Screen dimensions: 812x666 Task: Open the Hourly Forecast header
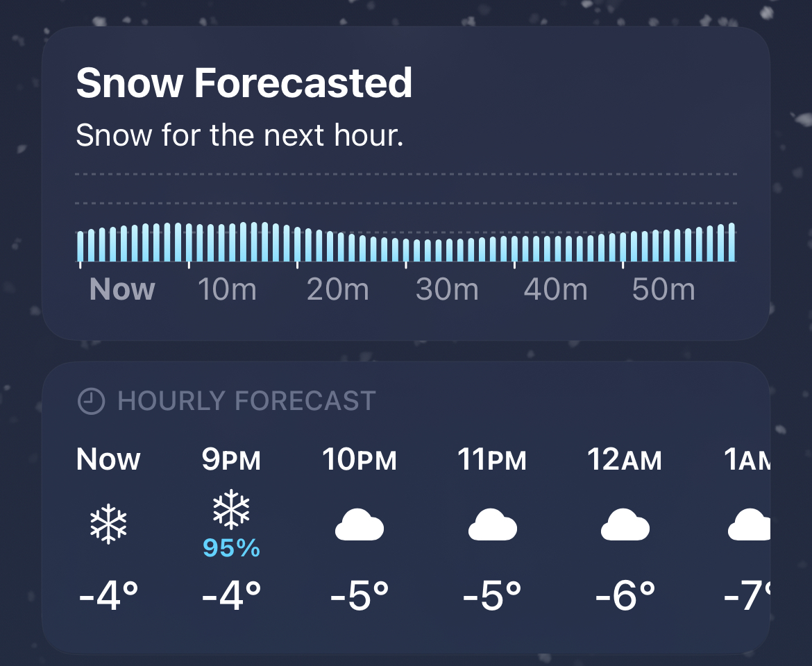(246, 401)
